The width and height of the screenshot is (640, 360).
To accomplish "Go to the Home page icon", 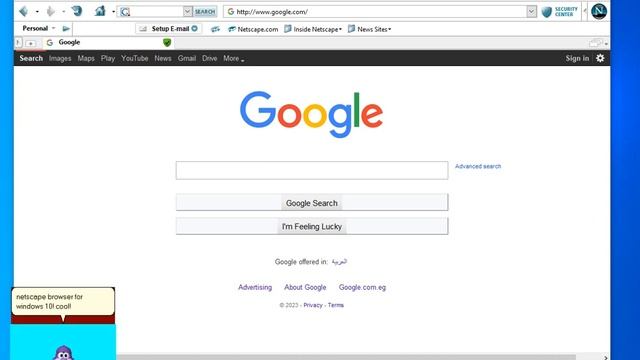I will tap(100, 11).
